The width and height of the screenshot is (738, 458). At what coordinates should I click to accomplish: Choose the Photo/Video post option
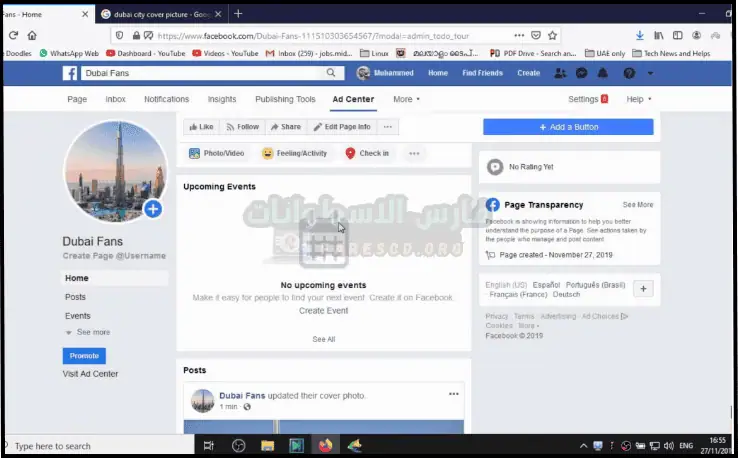pyautogui.click(x=217, y=153)
